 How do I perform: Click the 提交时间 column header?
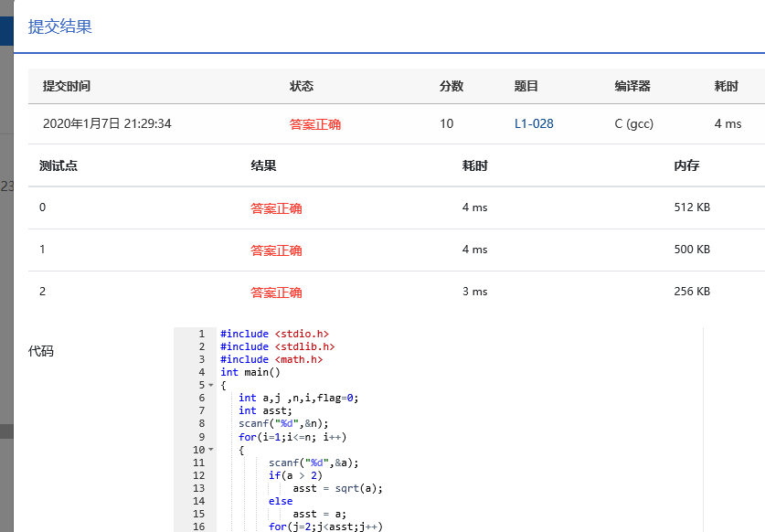click(x=67, y=87)
